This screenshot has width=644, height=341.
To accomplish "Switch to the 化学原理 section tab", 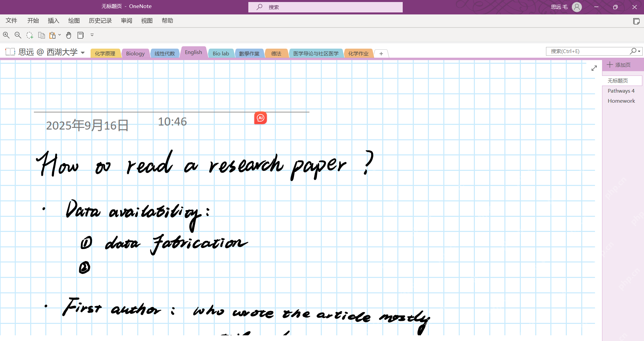I will pos(105,53).
